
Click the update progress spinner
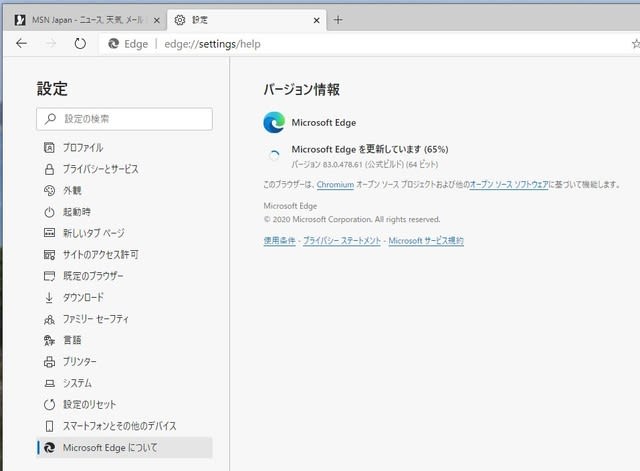tap(274, 155)
